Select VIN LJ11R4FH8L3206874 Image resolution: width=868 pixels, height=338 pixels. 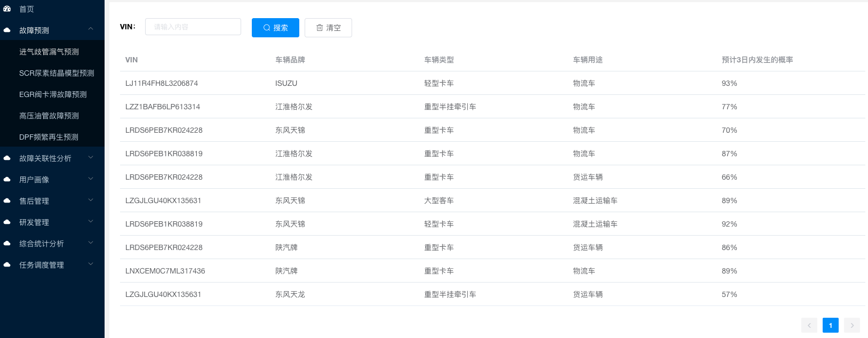pos(162,83)
